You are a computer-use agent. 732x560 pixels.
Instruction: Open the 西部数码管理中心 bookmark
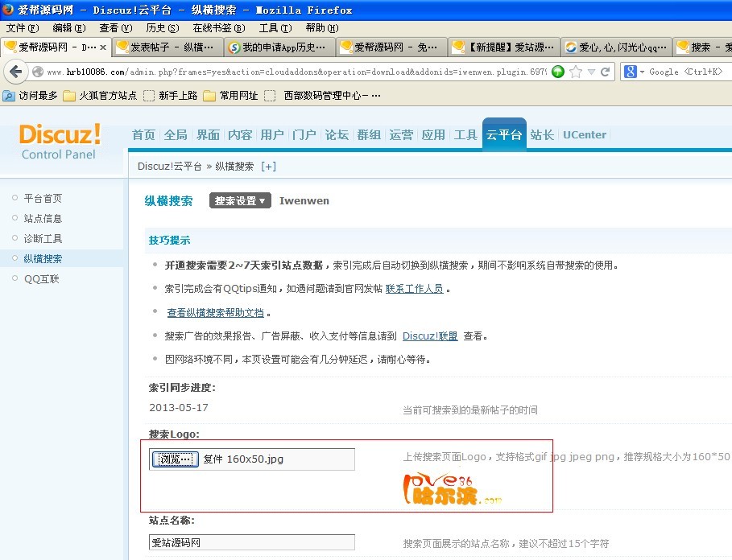[x=323, y=96]
